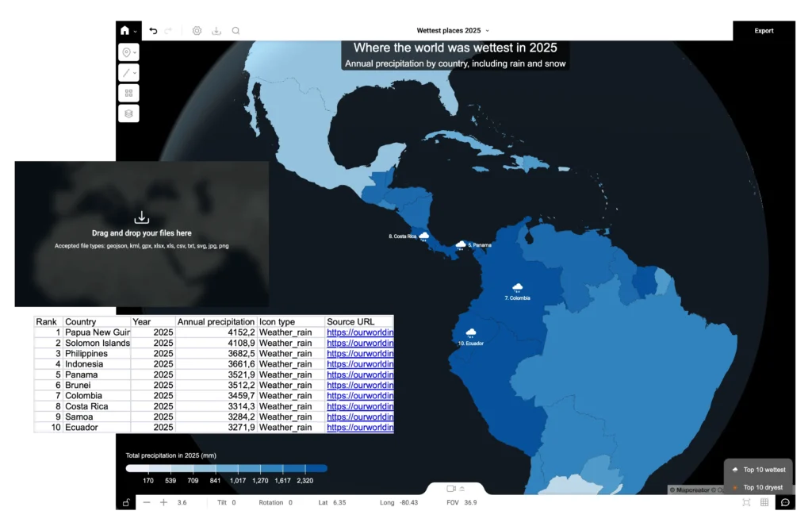This screenshot has width=812, height=530.
Task: Click the Long -80.43 value
Action: pyautogui.click(x=408, y=502)
